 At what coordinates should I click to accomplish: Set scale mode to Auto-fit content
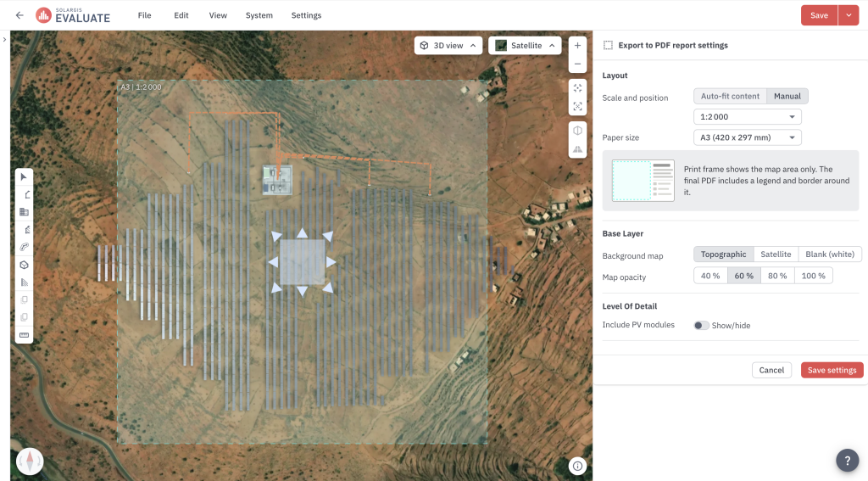[x=730, y=96]
